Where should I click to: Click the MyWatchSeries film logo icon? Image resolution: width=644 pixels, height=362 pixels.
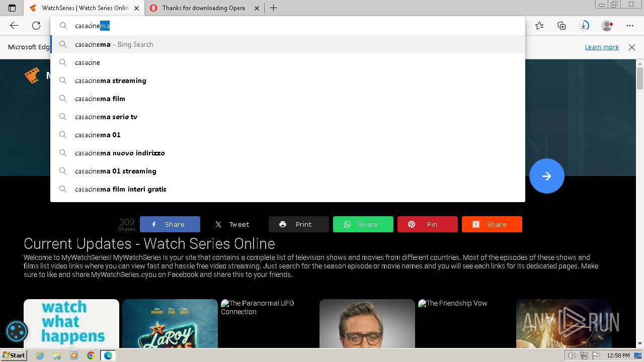[x=32, y=75]
